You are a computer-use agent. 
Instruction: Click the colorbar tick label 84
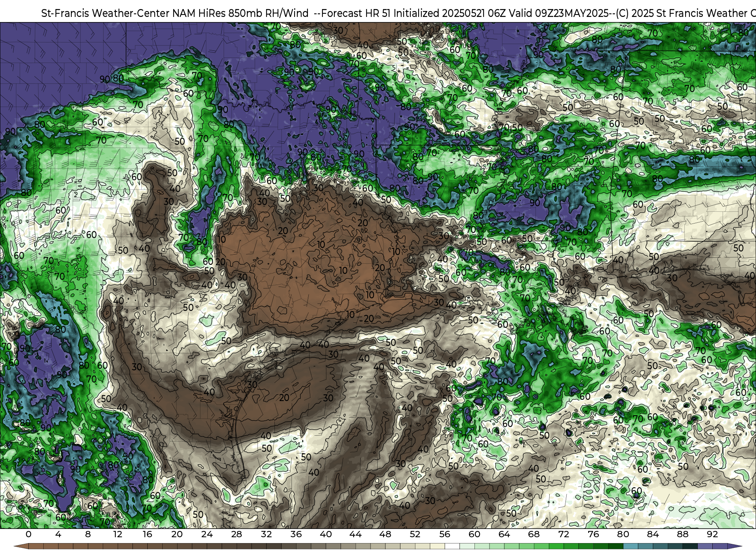653,534
